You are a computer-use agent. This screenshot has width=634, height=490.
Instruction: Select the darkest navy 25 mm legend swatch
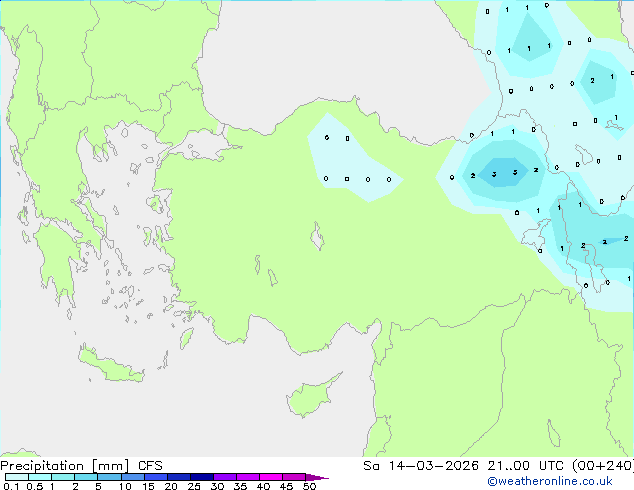tap(202, 477)
